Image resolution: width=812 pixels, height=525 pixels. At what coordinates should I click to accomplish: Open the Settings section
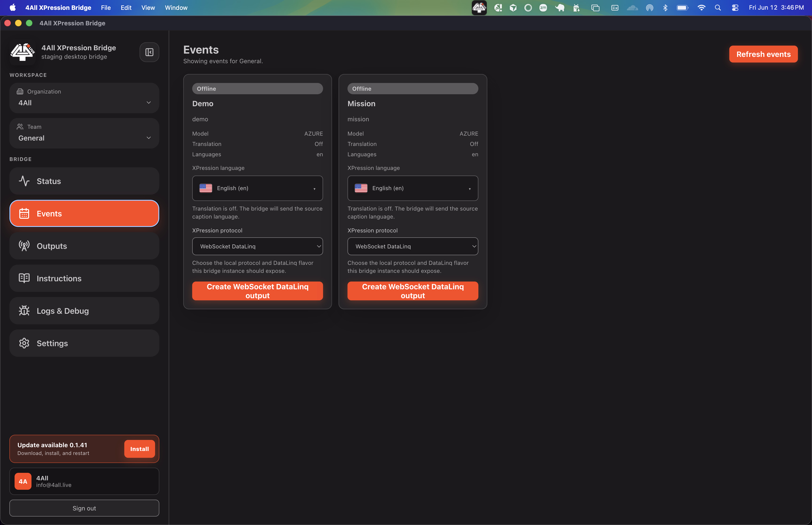(84, 343)
